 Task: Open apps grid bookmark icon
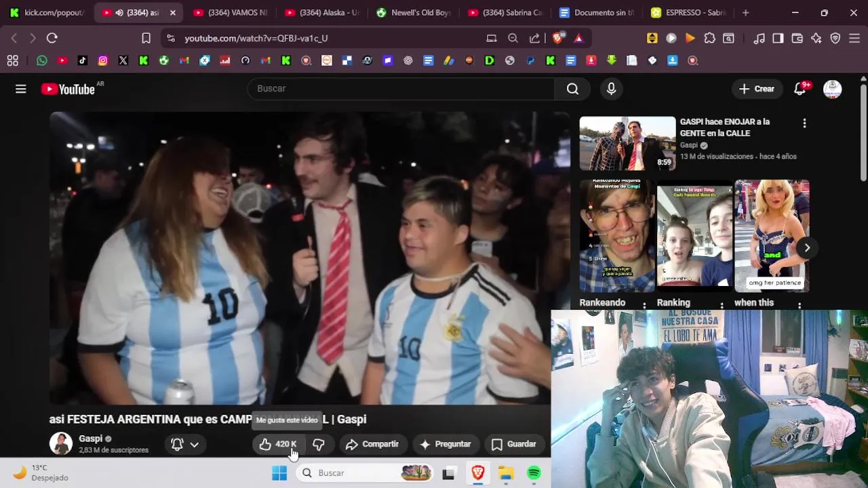(x=12, y=60)
